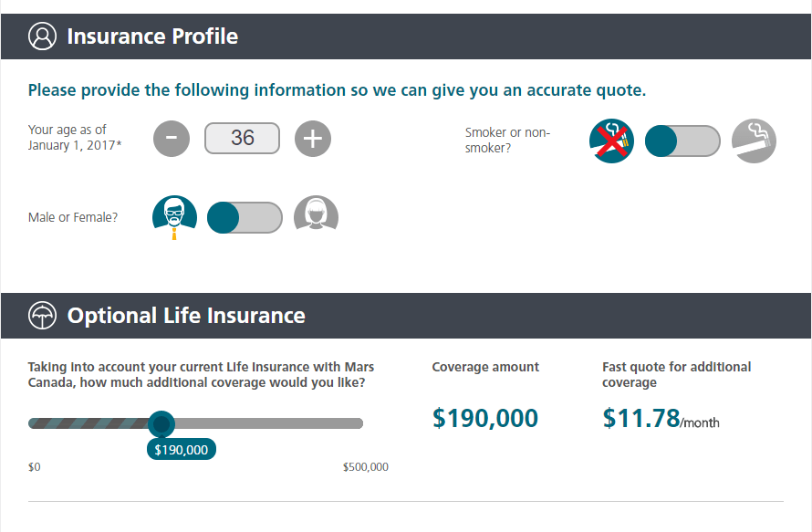Viewport: 812px width, 532px height.
Task: Click the Insurance Profile header title
Action: [152, 37]
